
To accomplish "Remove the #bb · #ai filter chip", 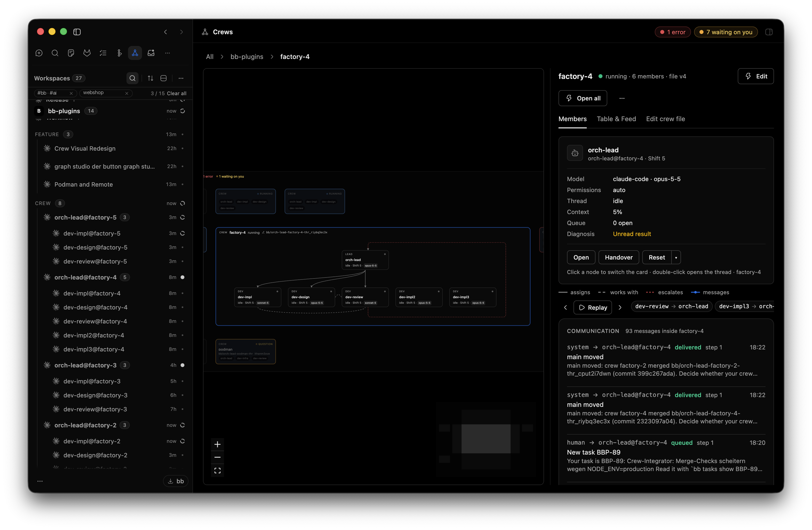I will (x=71, y=93).
